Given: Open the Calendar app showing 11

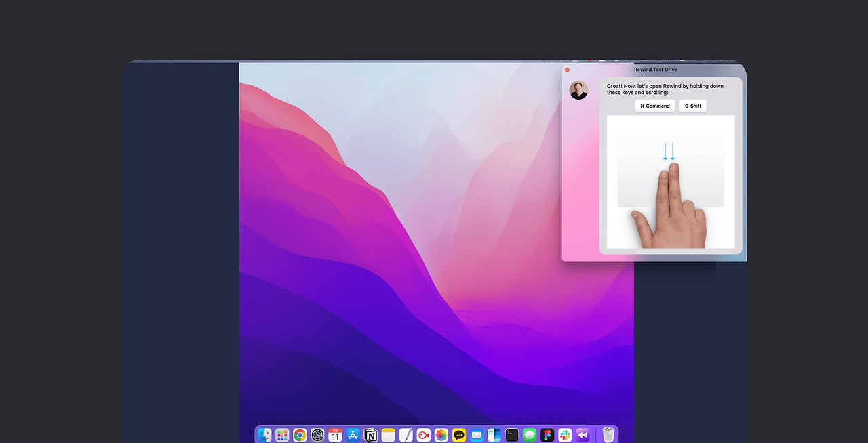Looking at the screenshot, I should click(x=335, y=435).
